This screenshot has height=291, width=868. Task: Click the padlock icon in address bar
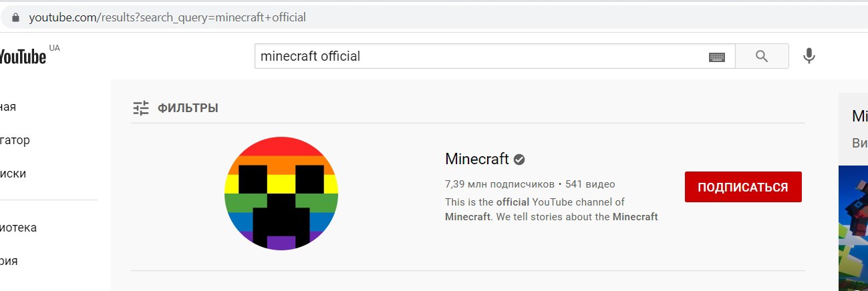[17, 17]
